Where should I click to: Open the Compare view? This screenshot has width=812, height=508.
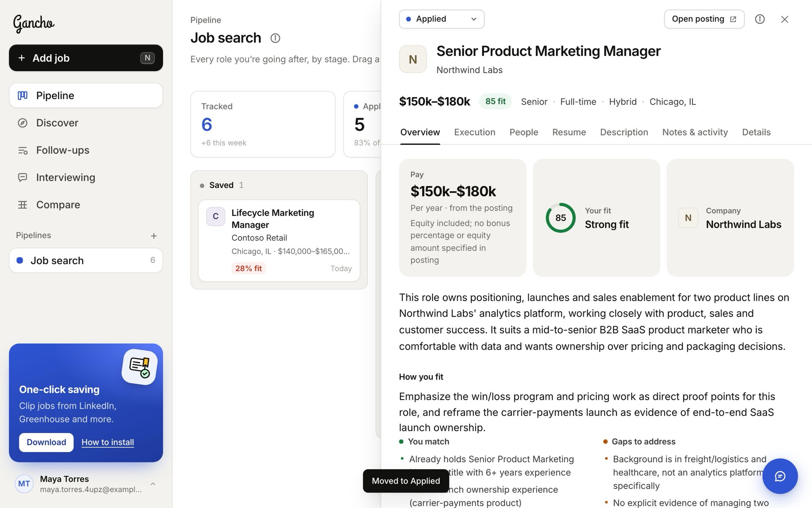pyautogui.click(x=86, y=205)
